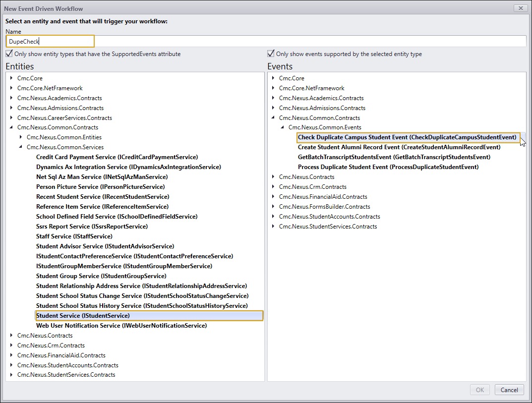Image resolution: width=532 pixels, height=403 pixels.
Task: Toggle 'Only show events supported' checkbox
Action: pos(271,54)
